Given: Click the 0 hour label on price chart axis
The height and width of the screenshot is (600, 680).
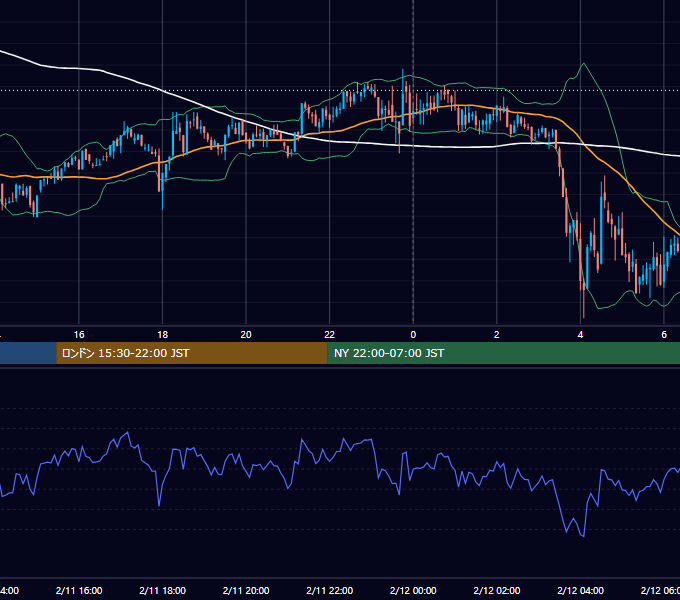Looking at the screenshot, I should (413, 335).
